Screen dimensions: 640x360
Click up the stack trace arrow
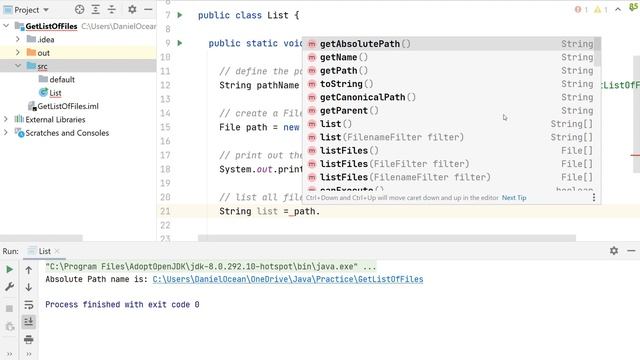tap(29, 270)
